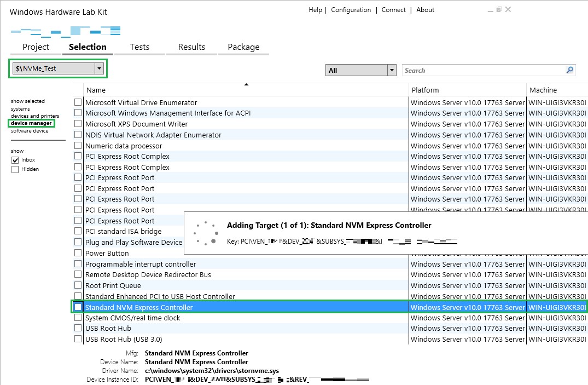Screen dimensions: 588x385
Task: Click Machine cell of Numeric data processor row
Action: pos(557,145)
